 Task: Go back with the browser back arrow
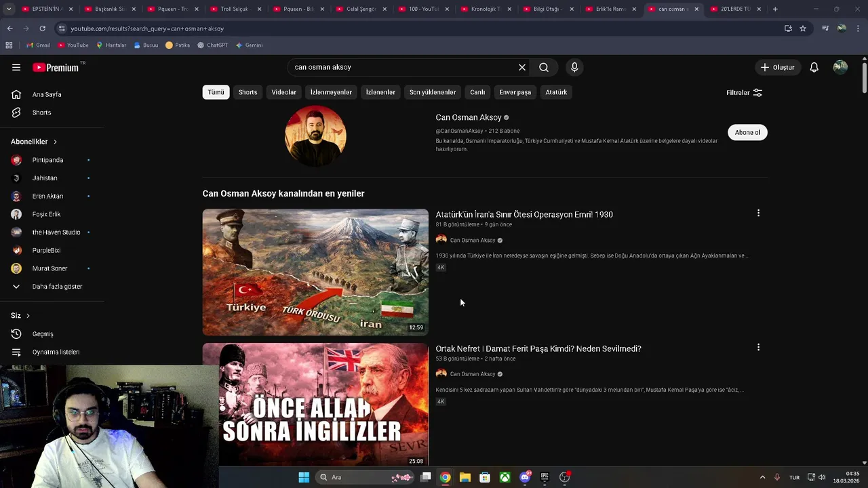pyautogui.click(x=9, y=28)
